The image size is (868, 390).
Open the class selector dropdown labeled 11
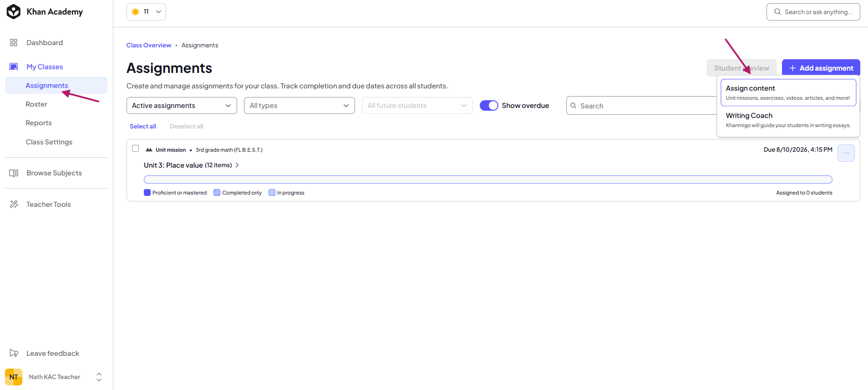146,12
